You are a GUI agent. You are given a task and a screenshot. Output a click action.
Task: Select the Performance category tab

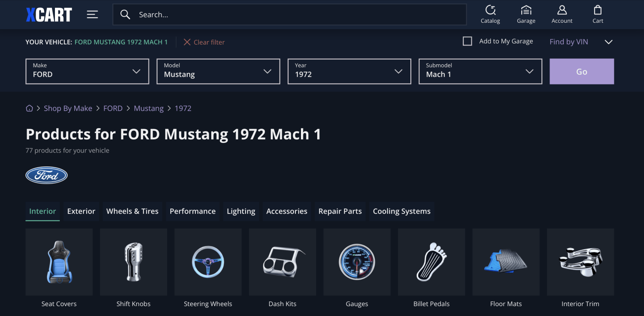(x=192, y=211)
